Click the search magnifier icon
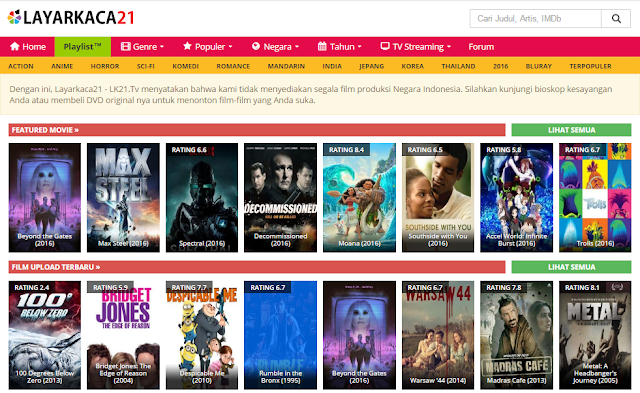Image resolution: width=640 pixels, height=393 pixels. point(616,19)
